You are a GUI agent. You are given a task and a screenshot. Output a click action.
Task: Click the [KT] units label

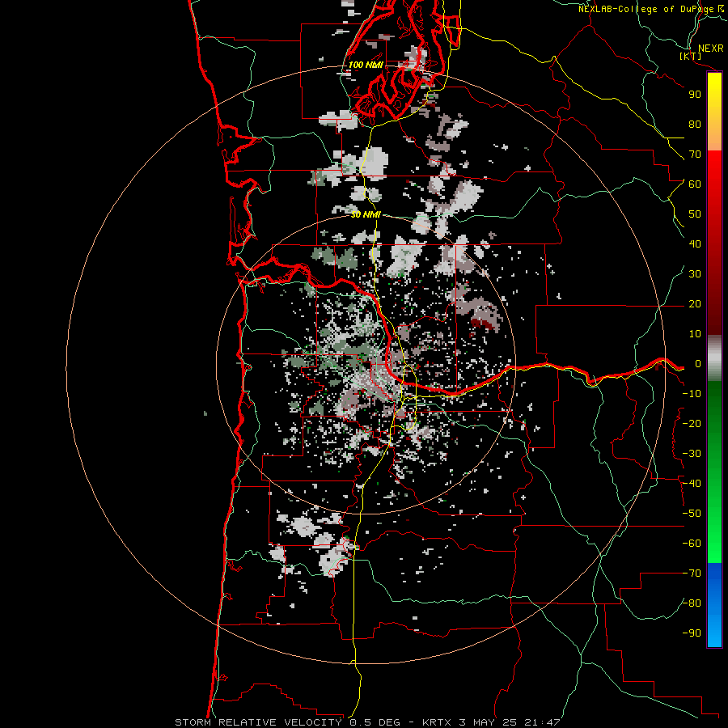click(x=691, y=56)
